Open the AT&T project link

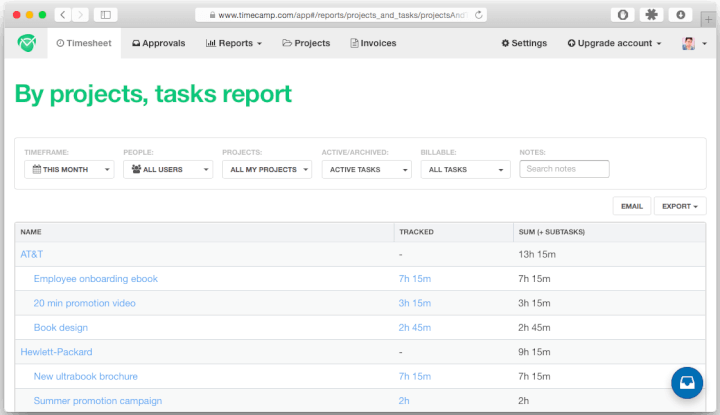(32, 254)
